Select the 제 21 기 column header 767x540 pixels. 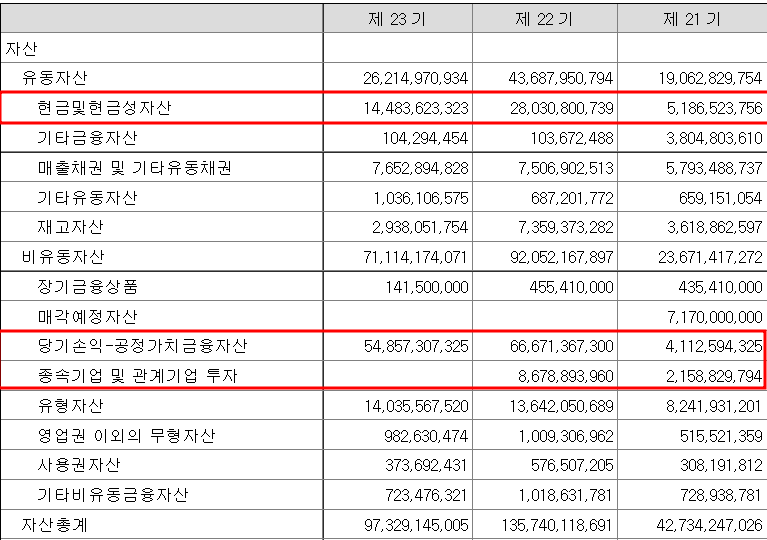click(692, 19)
